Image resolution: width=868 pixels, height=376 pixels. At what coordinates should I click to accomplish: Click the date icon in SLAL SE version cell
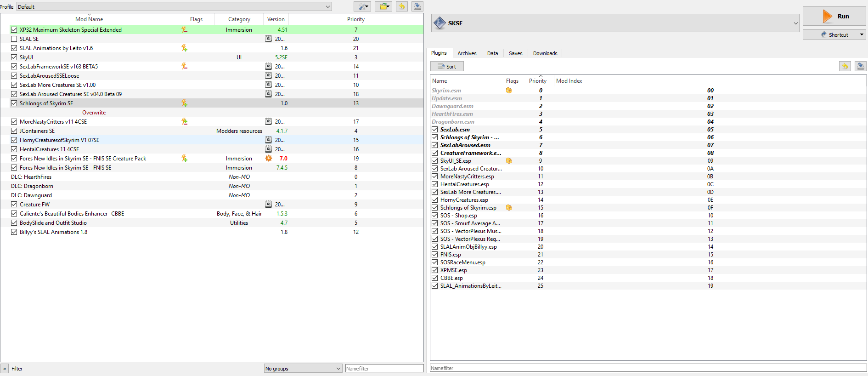point(269,39)
